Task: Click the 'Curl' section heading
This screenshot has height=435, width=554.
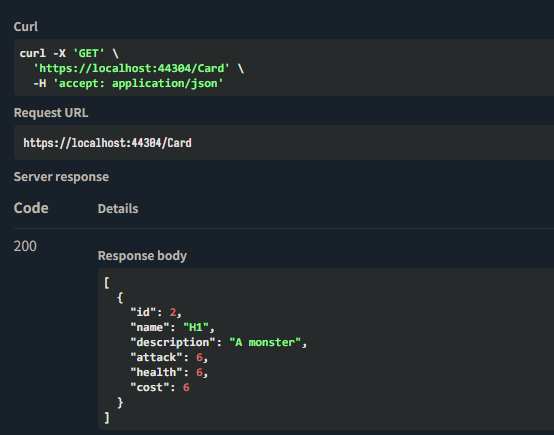Action: [x=25, y=27]
